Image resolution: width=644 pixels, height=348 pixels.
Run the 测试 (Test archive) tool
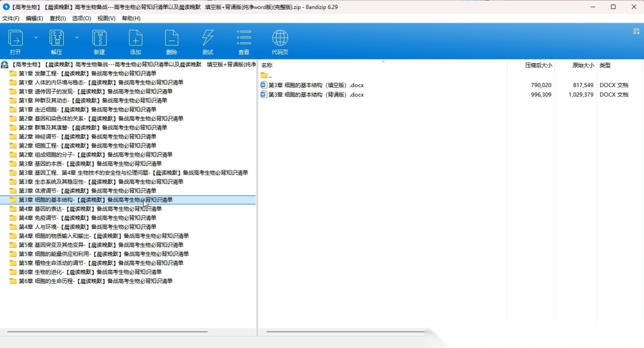[208, 39]
